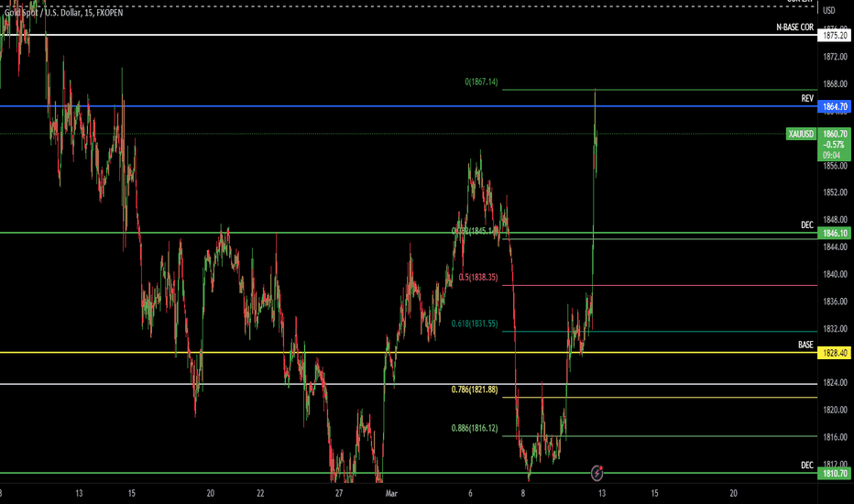The image size is (854, 504).
Task: Select the 0.886(1816.12) Fibonacci label
Action: (x=475, y=428)
